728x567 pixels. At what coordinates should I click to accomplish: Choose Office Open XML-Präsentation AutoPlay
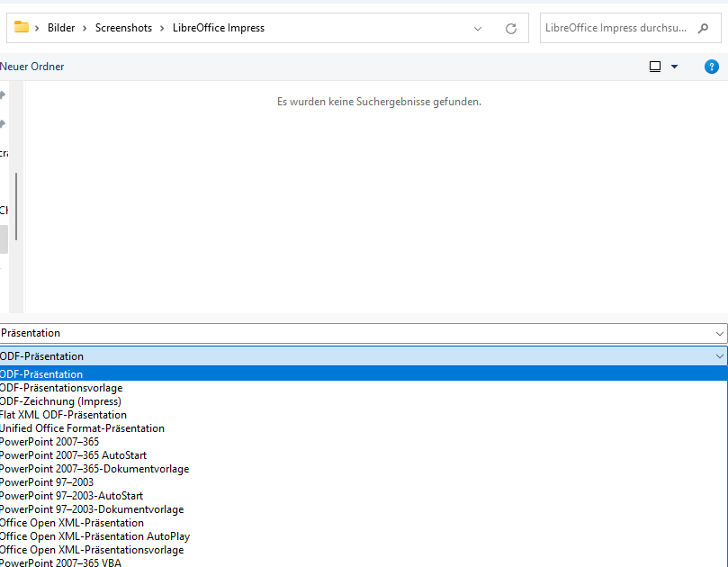coord(94,536)
